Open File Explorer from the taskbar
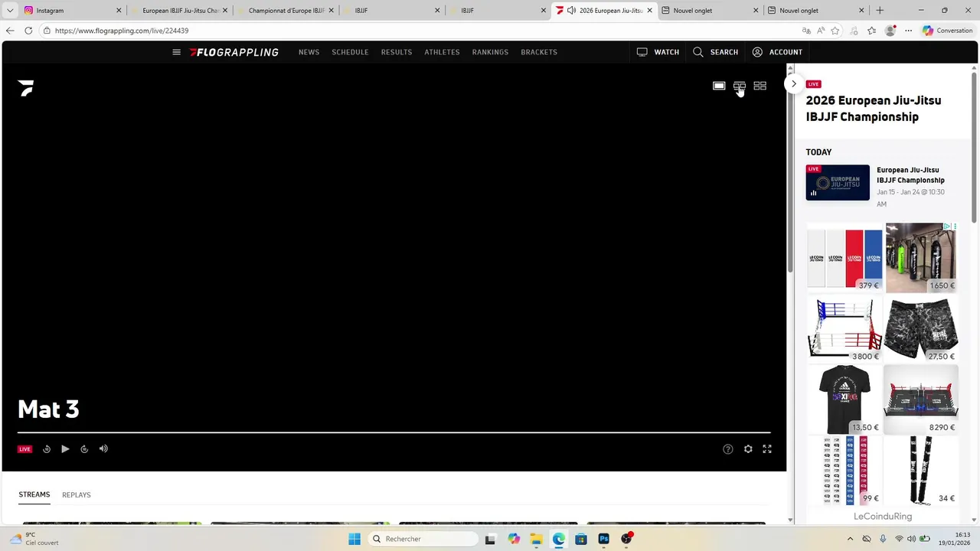Viewport: 980px width, 551px height. [x=536, y=539]
